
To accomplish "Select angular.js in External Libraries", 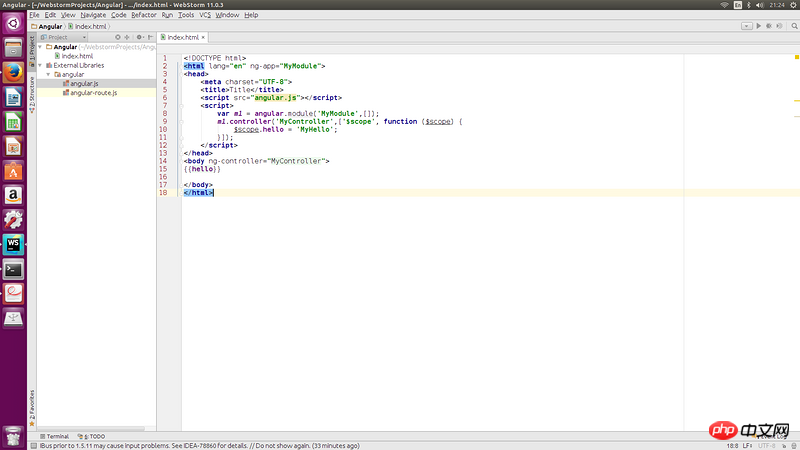I will [x=81, y=84].
